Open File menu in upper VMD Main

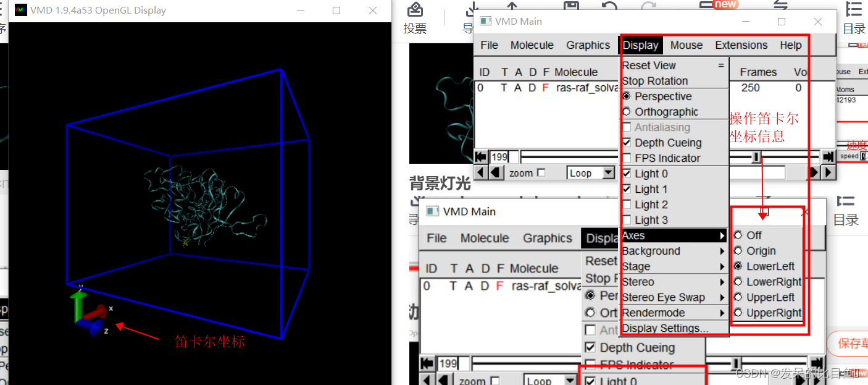pyautogui.click(x=489, y=45)
